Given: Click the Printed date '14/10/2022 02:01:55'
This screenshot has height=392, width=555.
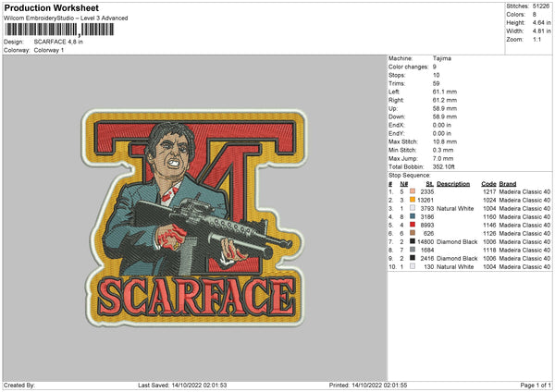Looking at the screenshot, I should [x=379, y=386].
